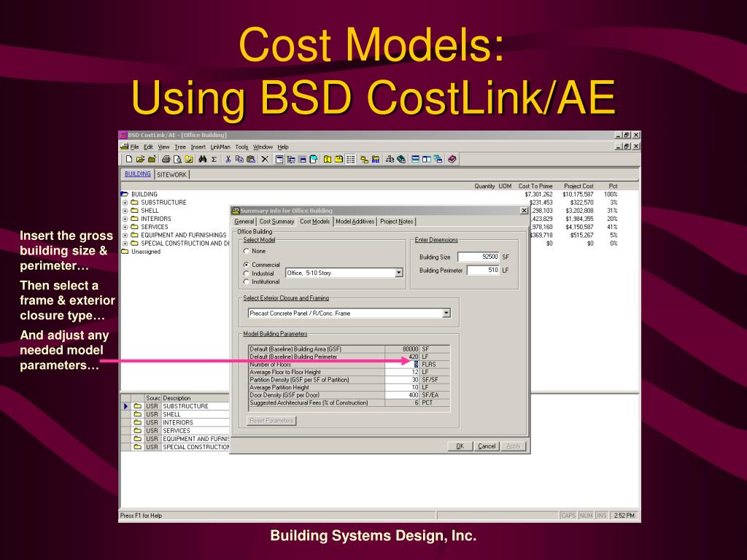Click the application menu icon beside File
The image size is (747, 560).
124,147
